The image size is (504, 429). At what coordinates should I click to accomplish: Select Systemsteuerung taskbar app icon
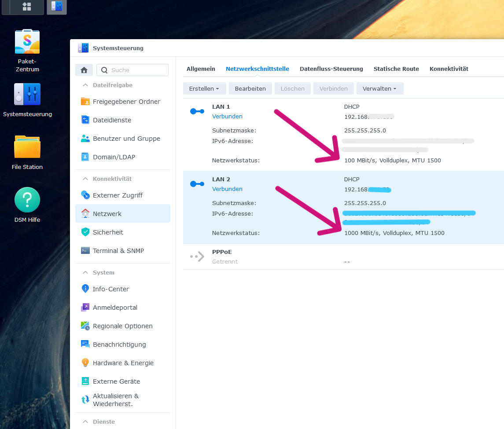point(57,6)
